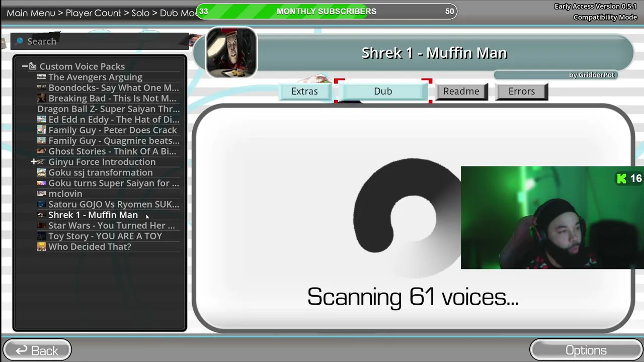This screenshot has height=362, width=644.
Task: Click the 'Shrek 1 - Muffin Man' title header
Action: click(434, 53)
